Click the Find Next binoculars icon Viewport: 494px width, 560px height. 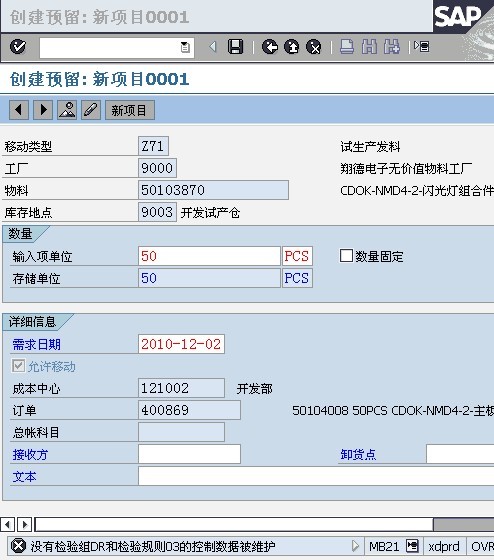pos(391,47)
